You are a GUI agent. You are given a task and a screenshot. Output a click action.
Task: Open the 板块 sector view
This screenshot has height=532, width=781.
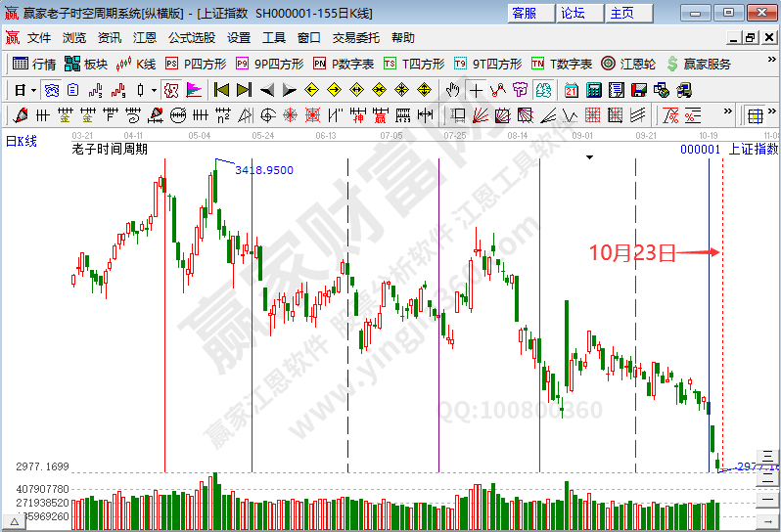(85, 64)
